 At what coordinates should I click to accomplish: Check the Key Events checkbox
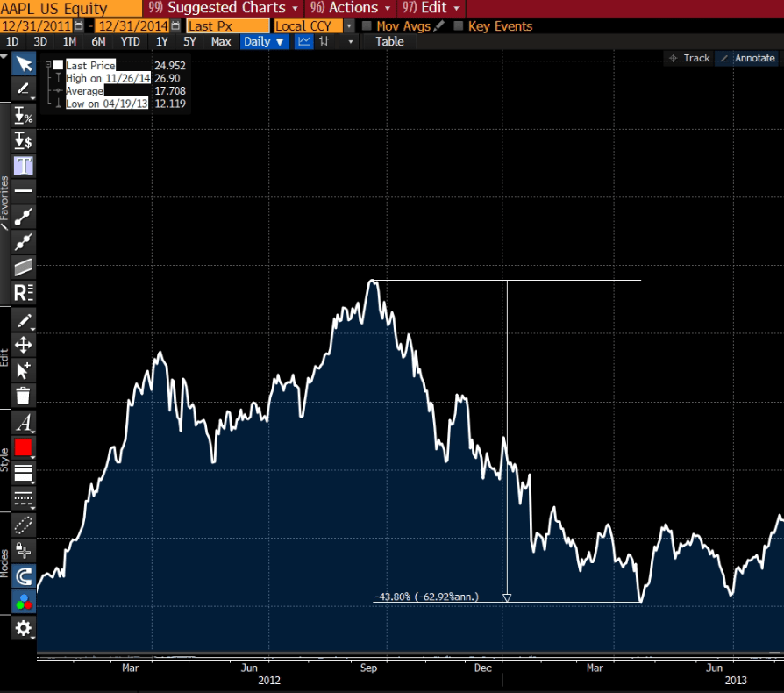tap(459, 26)
